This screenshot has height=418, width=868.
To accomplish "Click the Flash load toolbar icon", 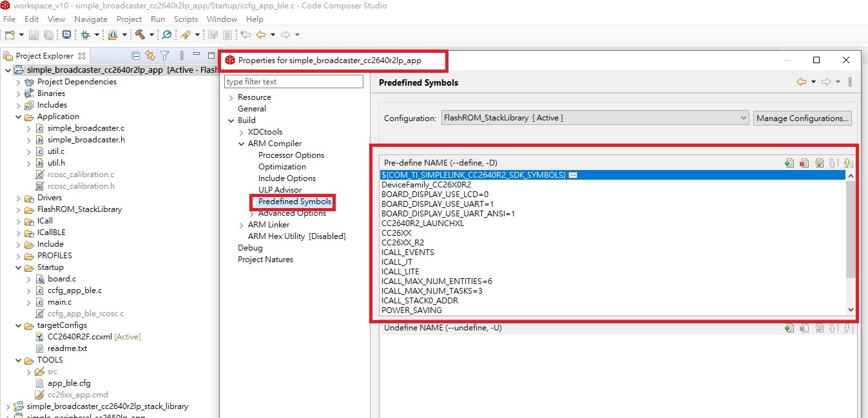I will coord(113,35).
